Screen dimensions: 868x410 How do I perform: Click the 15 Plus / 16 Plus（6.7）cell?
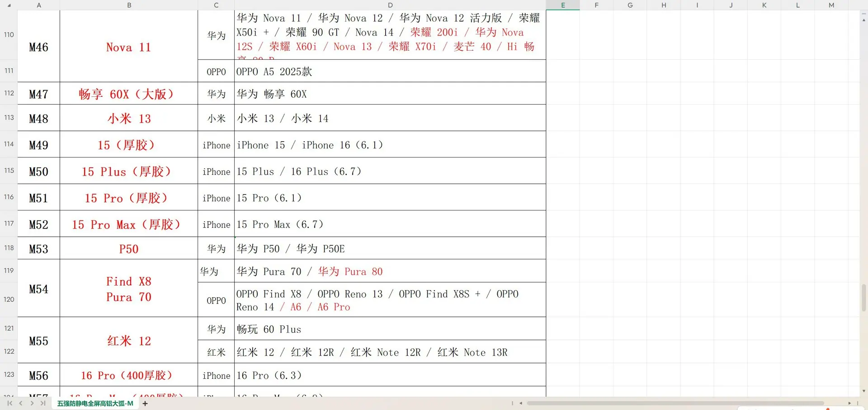390,171
